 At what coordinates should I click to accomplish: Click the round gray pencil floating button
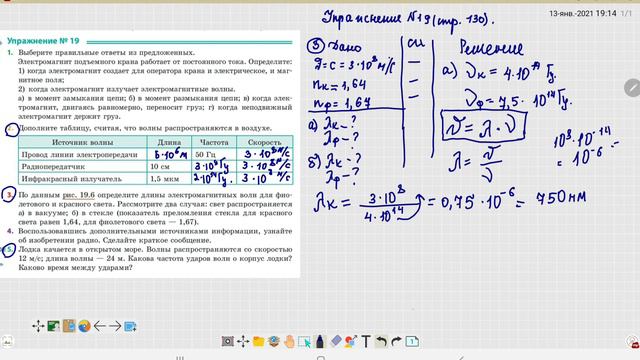pos(632,88)
